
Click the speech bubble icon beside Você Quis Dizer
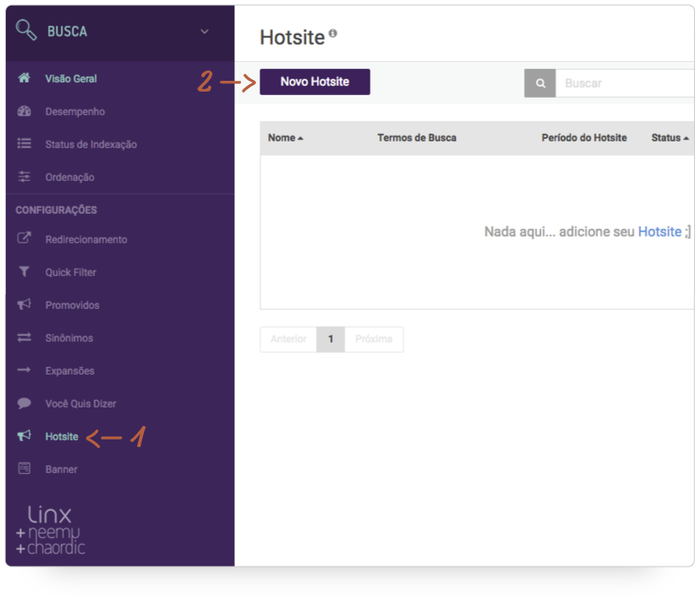24,403
